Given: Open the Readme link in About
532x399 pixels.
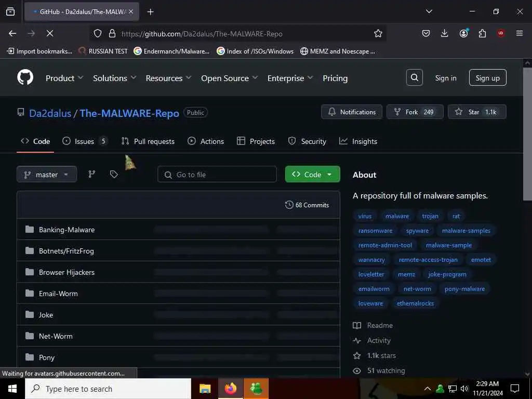Looking at the screenshot, I should click(x=380, y=325).
